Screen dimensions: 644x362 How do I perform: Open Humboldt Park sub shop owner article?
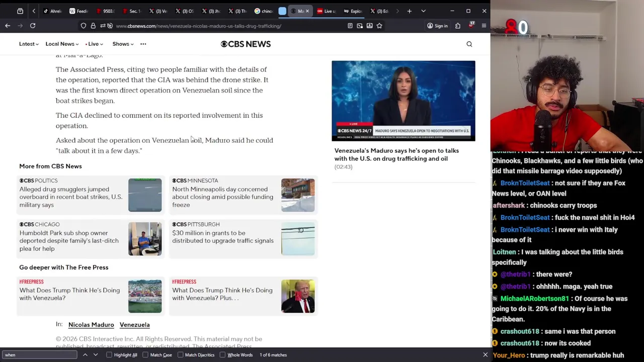(x=69, y=241)
